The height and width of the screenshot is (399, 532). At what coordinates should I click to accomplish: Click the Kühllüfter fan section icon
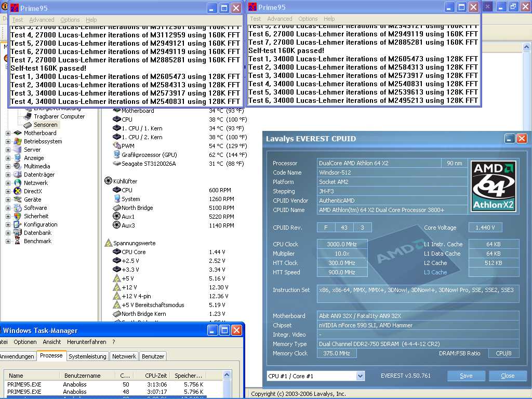coord(108,181)
